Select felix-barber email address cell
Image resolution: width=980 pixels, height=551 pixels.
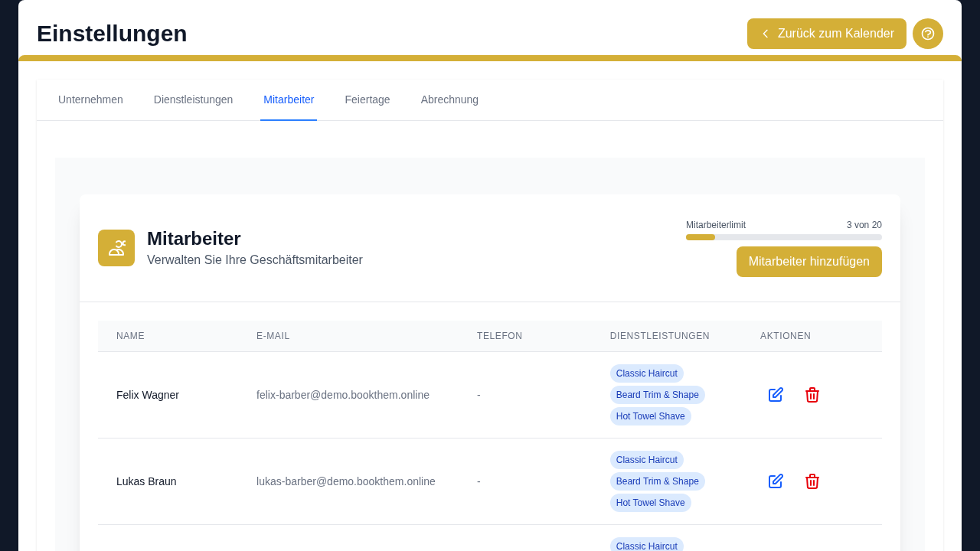343,395
